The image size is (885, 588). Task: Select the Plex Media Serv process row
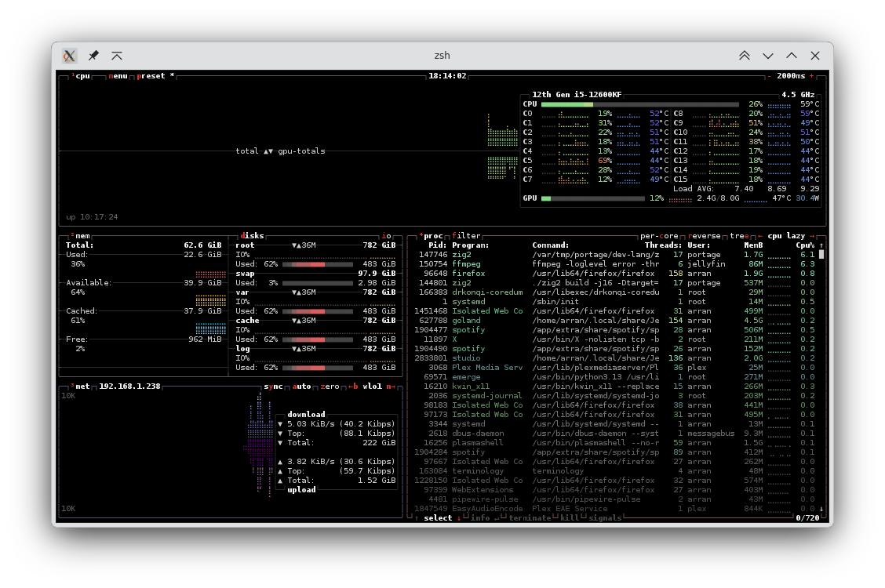pyautogui.click(x=614, y=368)
